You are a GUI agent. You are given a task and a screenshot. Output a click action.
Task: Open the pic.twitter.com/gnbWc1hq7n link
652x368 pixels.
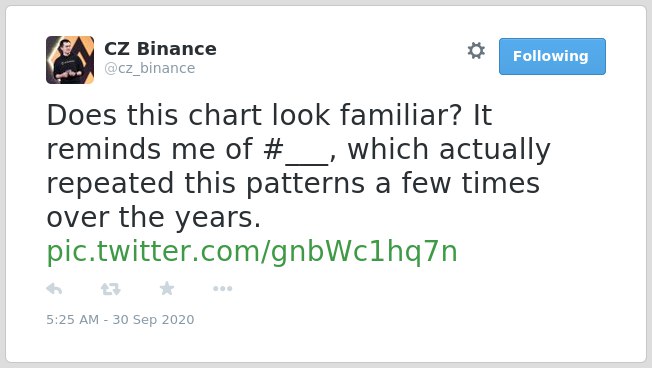pyautogui.click(x=252, y=252)
